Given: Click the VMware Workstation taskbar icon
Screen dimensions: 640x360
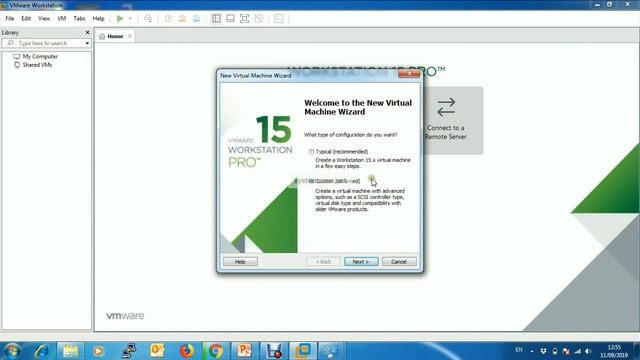Looking at the screenshot, I should point(302,351).
